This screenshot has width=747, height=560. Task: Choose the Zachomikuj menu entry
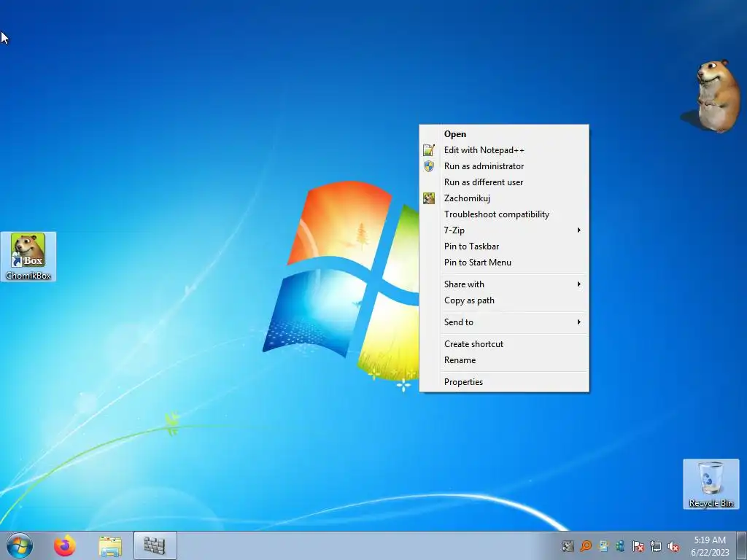pyautogui.click(x=504, y=198)
